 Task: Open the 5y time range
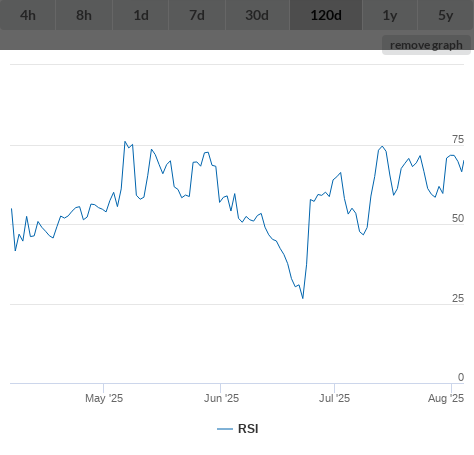coord(446,15)
